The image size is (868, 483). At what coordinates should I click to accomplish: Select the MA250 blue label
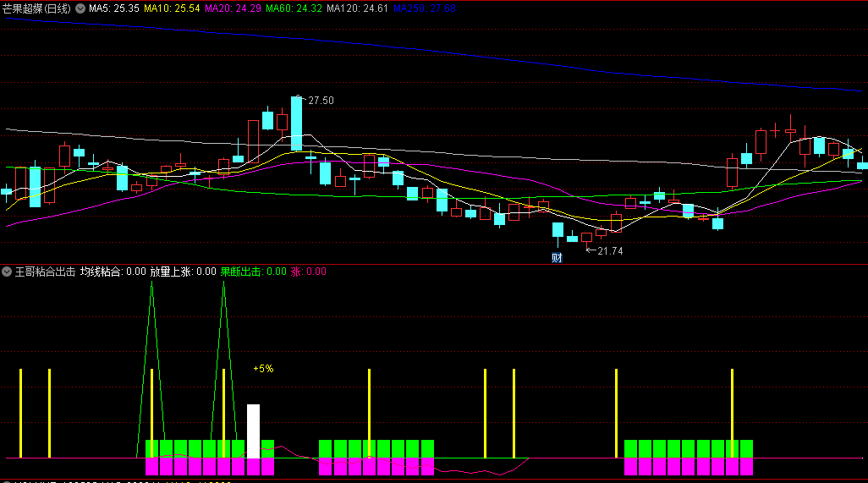[425, 8]
